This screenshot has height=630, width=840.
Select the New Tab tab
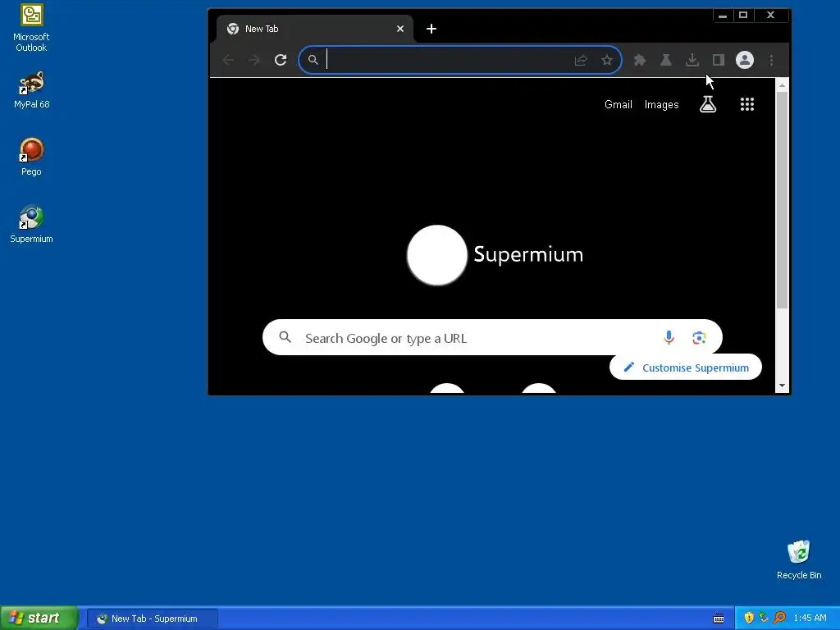coord(315,29)
